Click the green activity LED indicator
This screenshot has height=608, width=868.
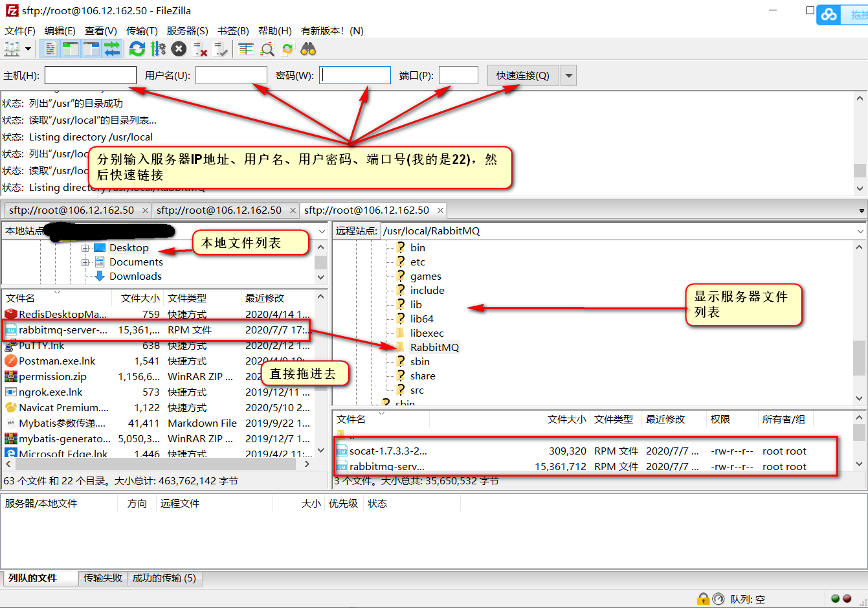[x=835, y=598]
